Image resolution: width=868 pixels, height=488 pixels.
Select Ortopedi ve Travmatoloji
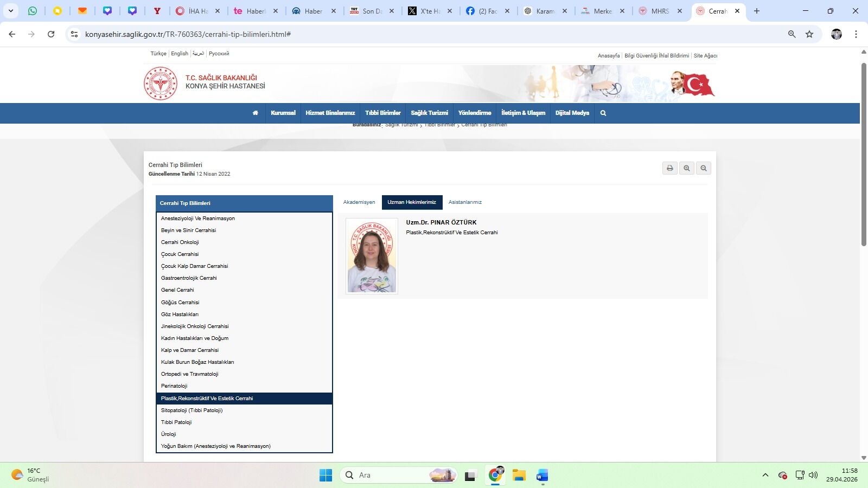(244, 374)
